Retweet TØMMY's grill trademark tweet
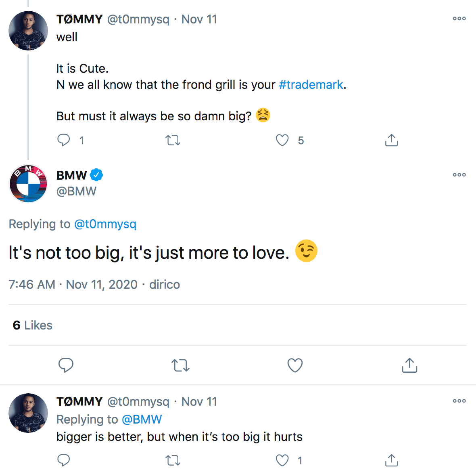The image size is (476, 470). (173, 140)
